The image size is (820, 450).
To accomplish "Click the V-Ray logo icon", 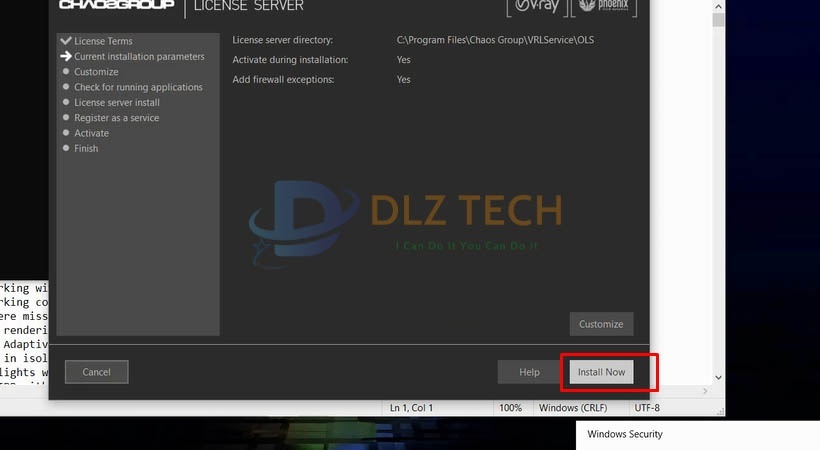I will coord(534,7).
